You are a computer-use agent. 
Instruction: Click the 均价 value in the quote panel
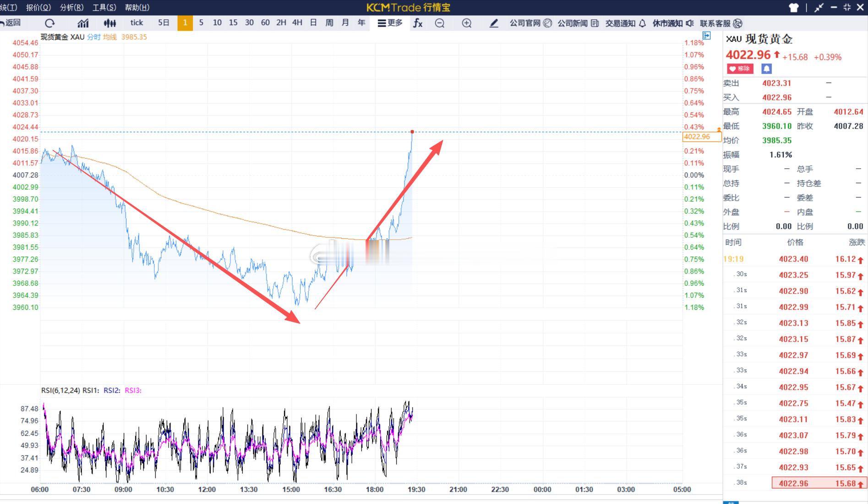[777, 141]
